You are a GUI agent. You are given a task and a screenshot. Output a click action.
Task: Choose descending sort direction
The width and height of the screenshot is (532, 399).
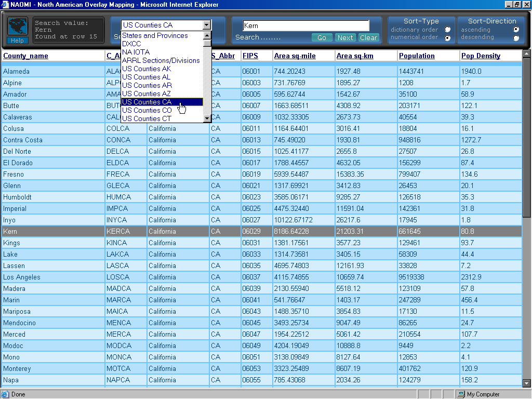[516, 38]
